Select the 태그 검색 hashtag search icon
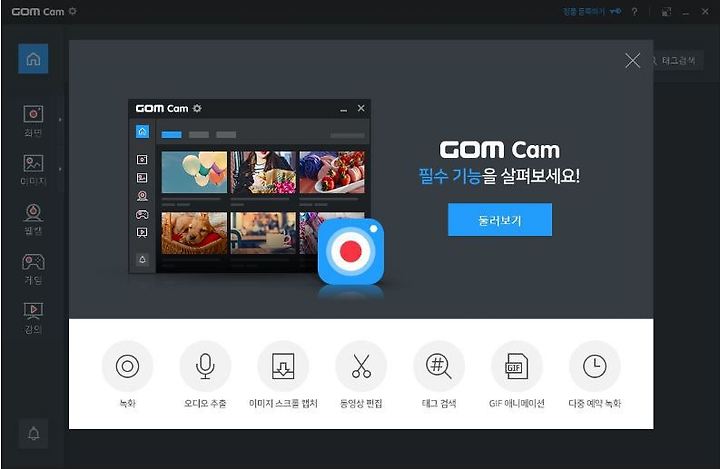 (x=439, y=366)
